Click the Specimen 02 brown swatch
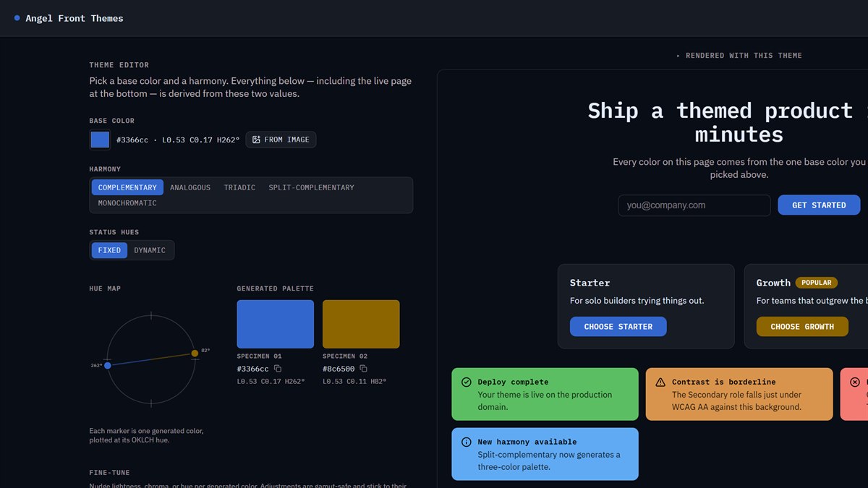The image size is (868, 488). point(361,324)
